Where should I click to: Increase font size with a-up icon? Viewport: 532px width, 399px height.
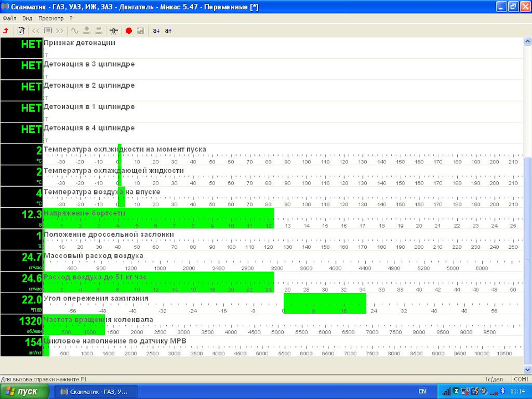168,31
